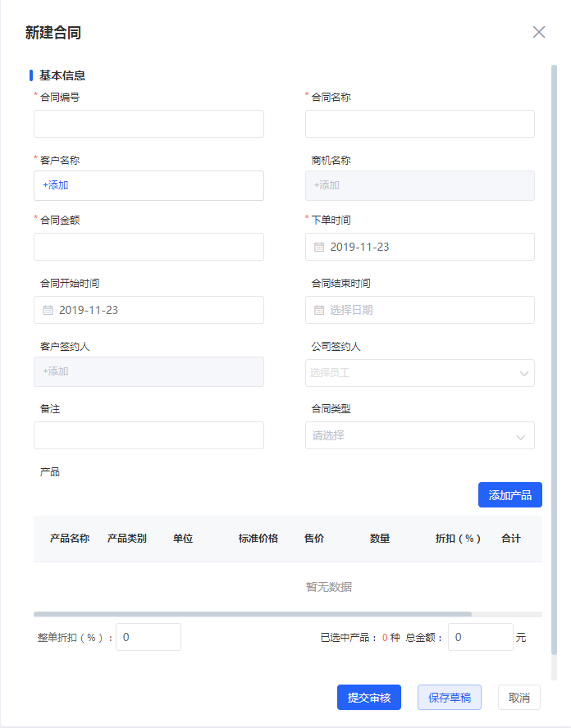Click into the 合同名称 text box
Viewport: 571px width, 728px height.
419,124
